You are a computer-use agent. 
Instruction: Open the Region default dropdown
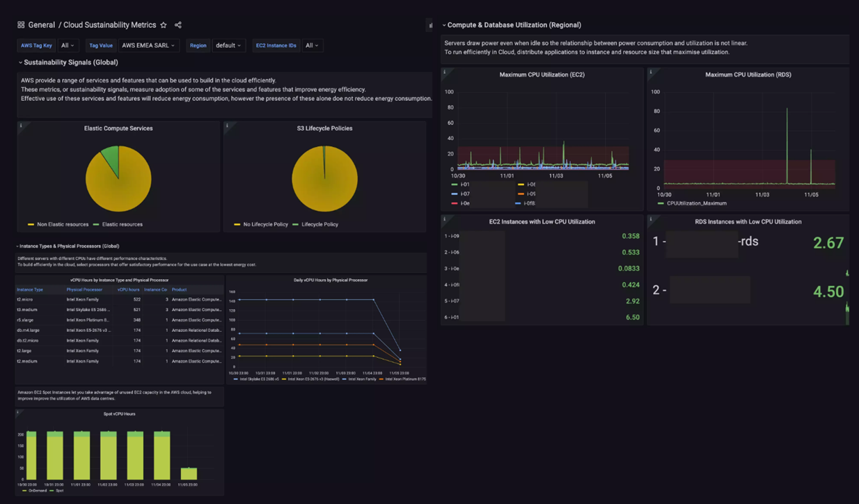[x=228, y=45]
